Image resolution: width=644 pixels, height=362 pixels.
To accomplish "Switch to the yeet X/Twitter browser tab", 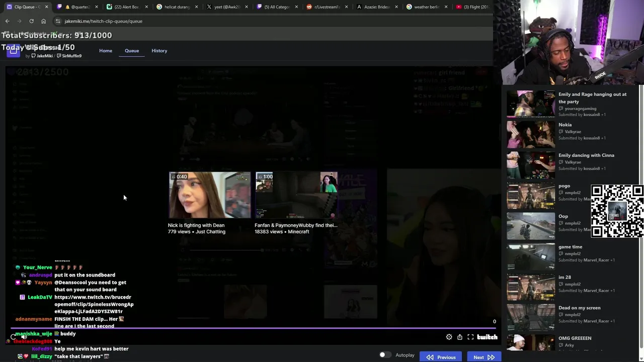I will [x=226, y=7].
